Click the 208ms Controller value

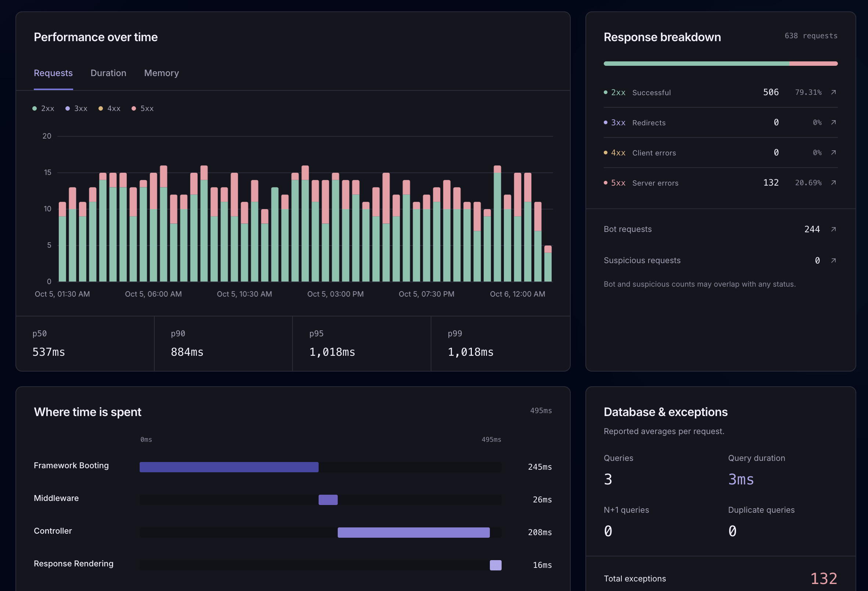tap(540, 532)
